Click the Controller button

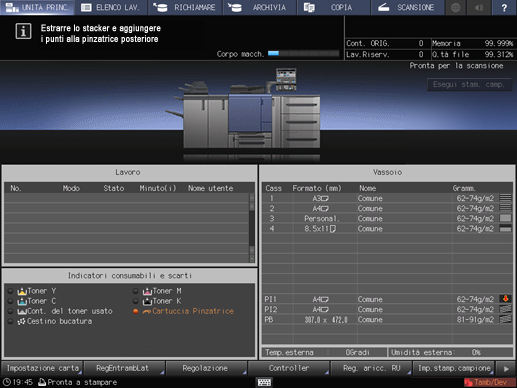coord(289,368)
